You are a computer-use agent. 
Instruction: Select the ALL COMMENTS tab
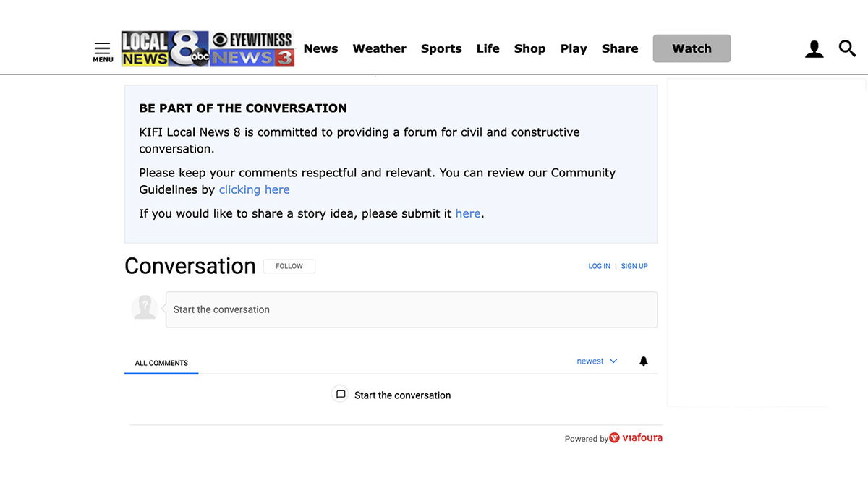point(161,363)
